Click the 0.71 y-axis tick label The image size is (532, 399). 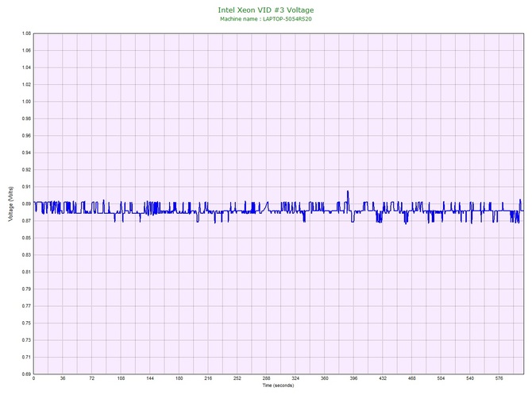26,357
